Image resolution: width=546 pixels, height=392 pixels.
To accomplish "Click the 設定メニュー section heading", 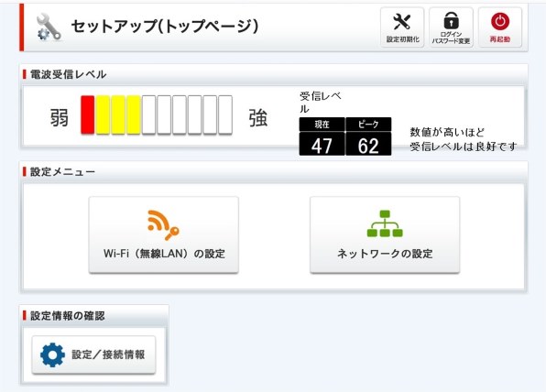I will pyautogui.click(x=62, y=171).
